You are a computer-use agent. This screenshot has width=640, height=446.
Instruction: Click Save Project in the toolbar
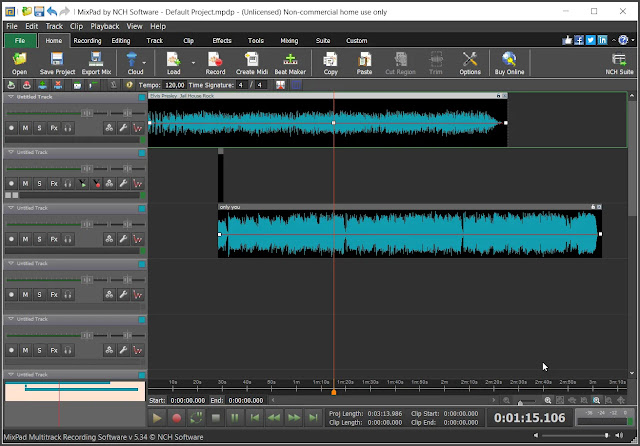57,63
